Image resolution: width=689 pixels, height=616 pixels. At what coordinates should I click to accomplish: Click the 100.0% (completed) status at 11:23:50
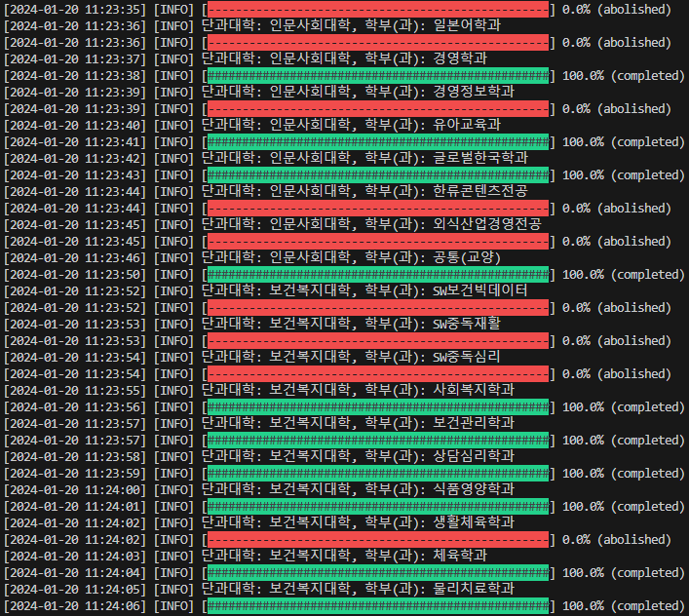(624, 275)
